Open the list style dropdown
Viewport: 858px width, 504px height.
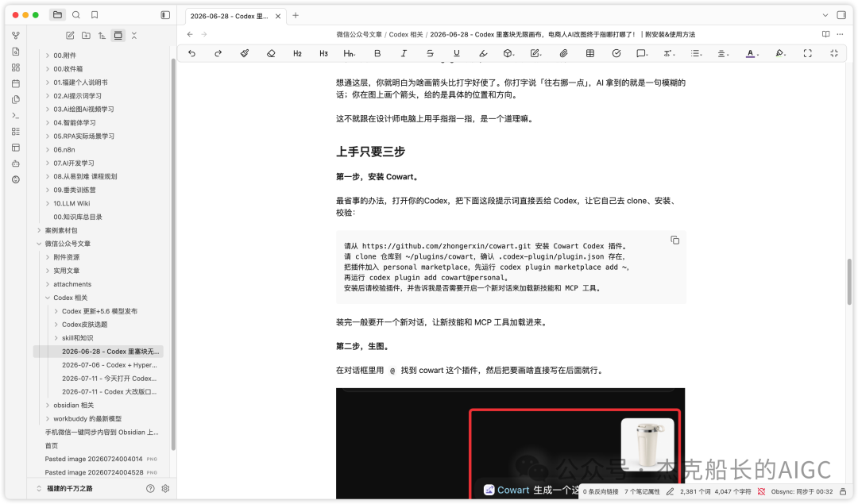pos(695,53)
